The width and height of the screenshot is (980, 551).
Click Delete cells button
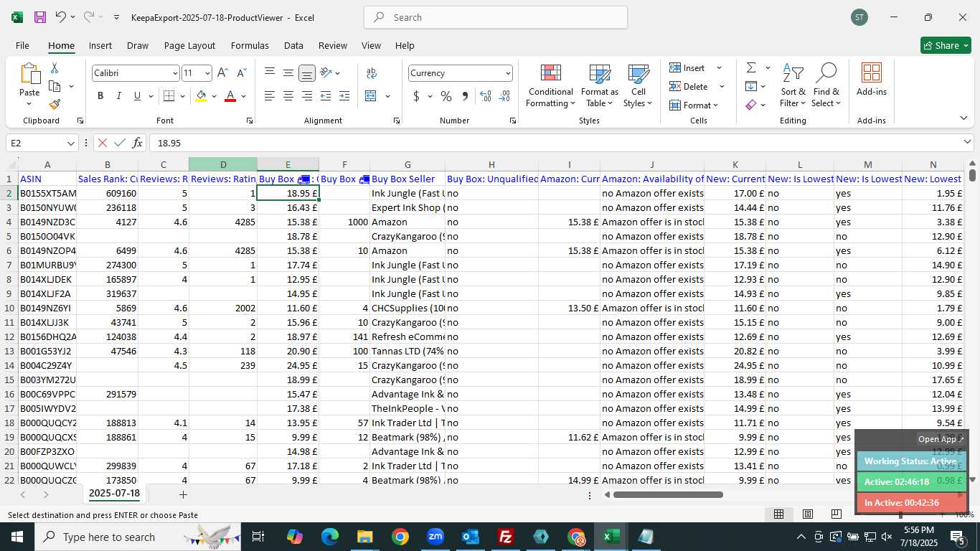694,86
